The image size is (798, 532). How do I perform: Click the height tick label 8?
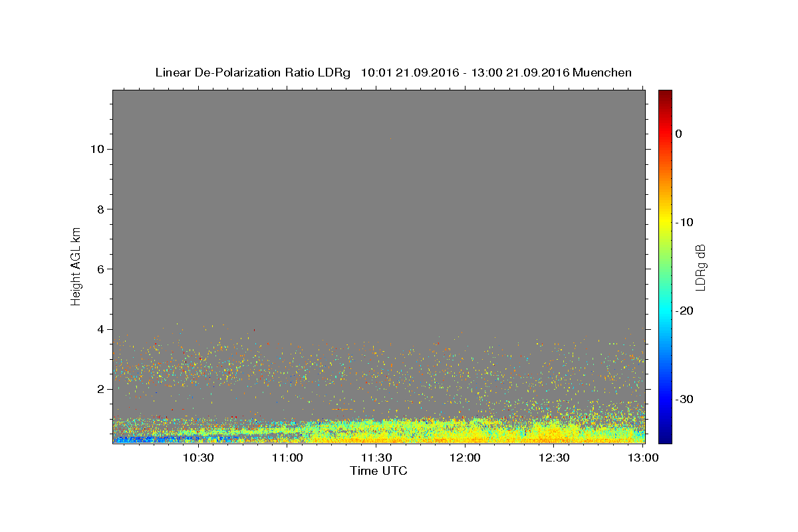click(x=100, y=209)
